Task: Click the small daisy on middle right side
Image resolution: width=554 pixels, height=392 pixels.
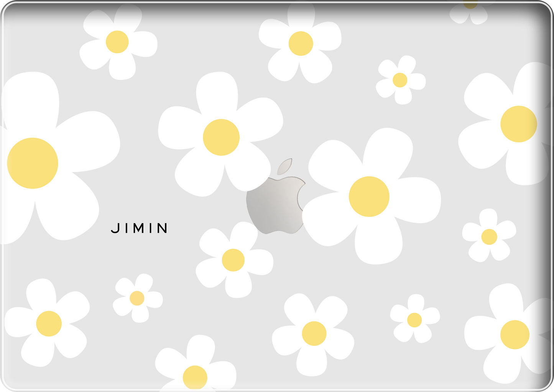Action: [x=489, y=237]
